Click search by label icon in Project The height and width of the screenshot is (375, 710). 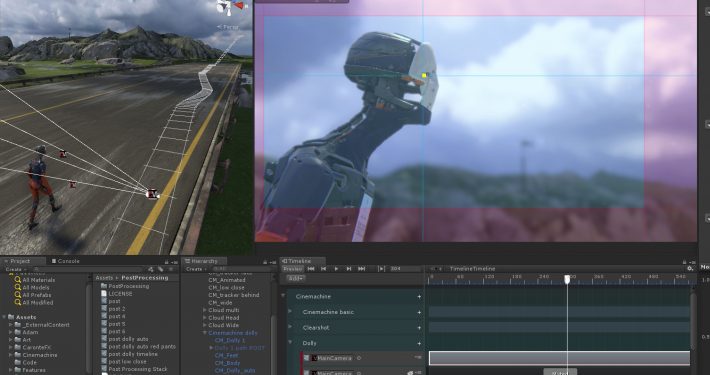160,269
